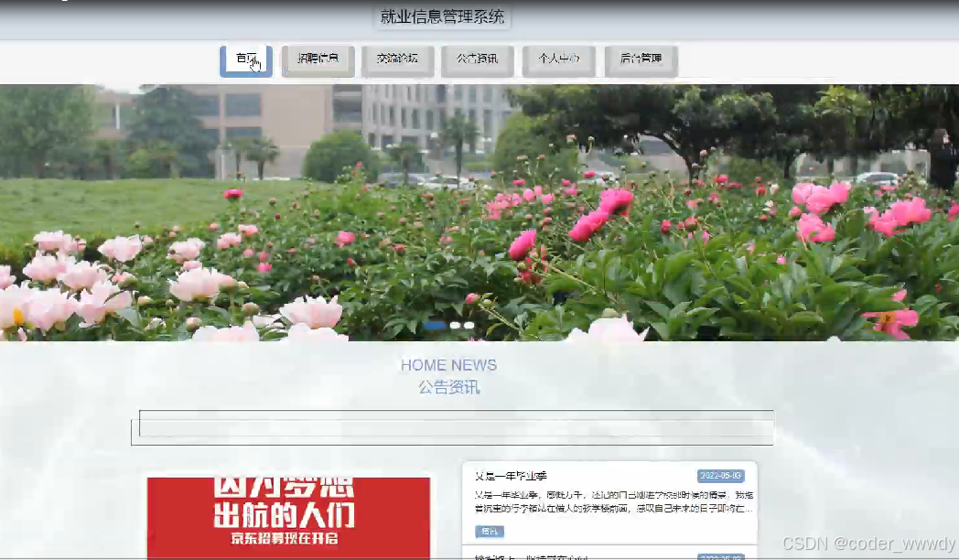Select the third carousel indicator dot

[x=469, y=325]
